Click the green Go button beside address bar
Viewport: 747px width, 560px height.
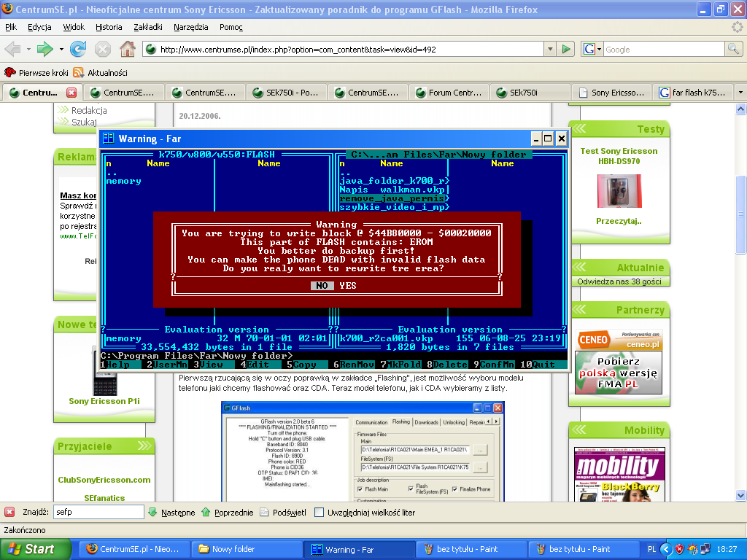coord(565,49)
